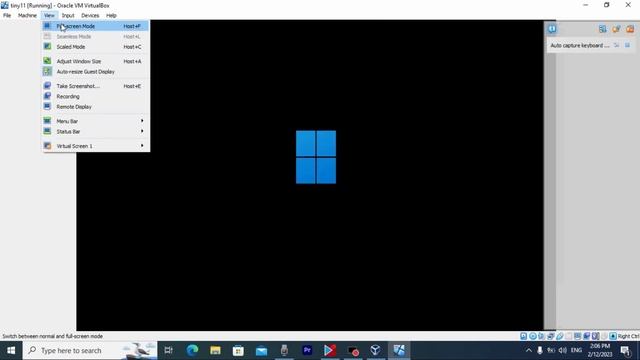Image resolution: width=640 pixels, height=360 pixels.
Task: Select Full-screen Mode in View menu
Action: click(96, 26)
